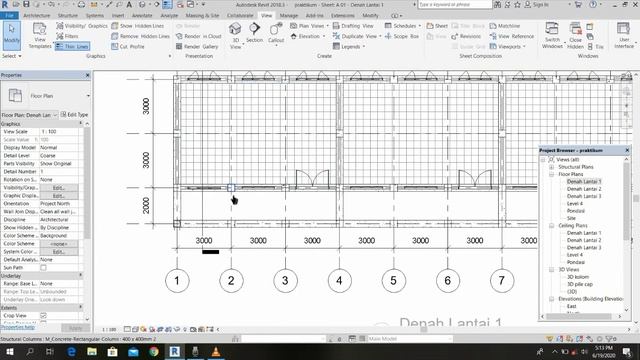Collapse the Graphics properties section
This screenshot has height=360, width=640.
(x=80, y=123)
